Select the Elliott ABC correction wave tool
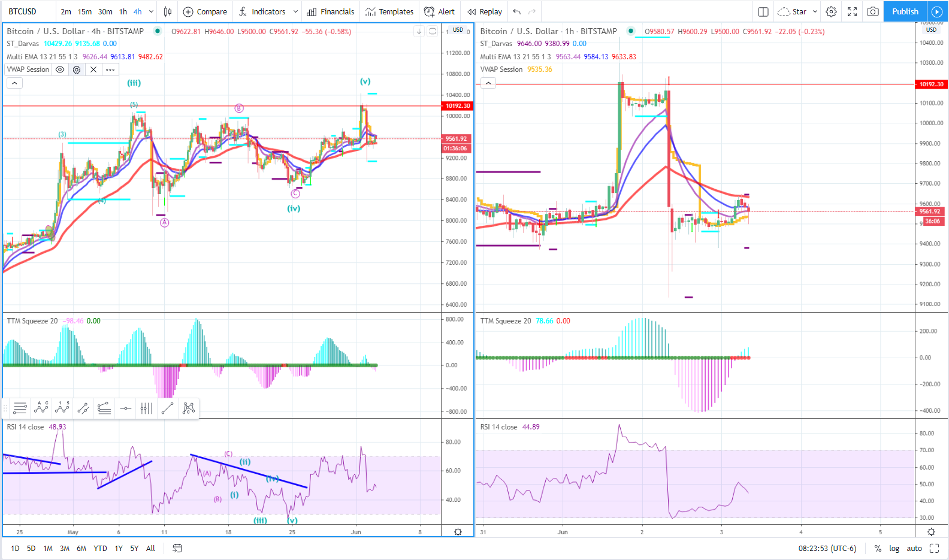Viewport: 949px width, 560px height. point(41,408)
